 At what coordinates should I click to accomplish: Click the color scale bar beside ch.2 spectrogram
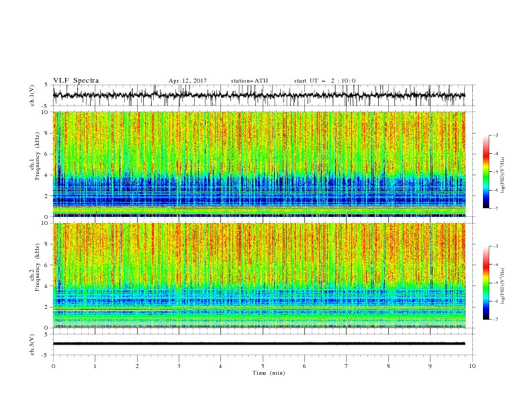(x=486, y=283)
